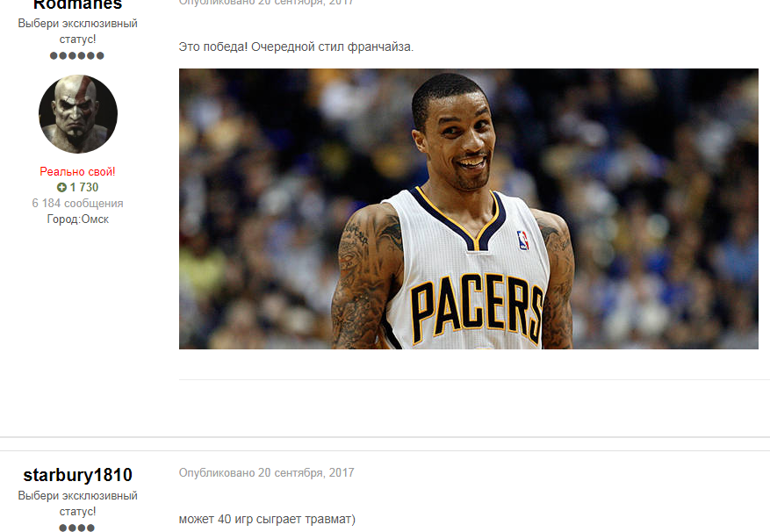Click 'Выбери эксклюзивный статус!' under Rodmanes
Viewport: 770px width, 532px height.
77,31
